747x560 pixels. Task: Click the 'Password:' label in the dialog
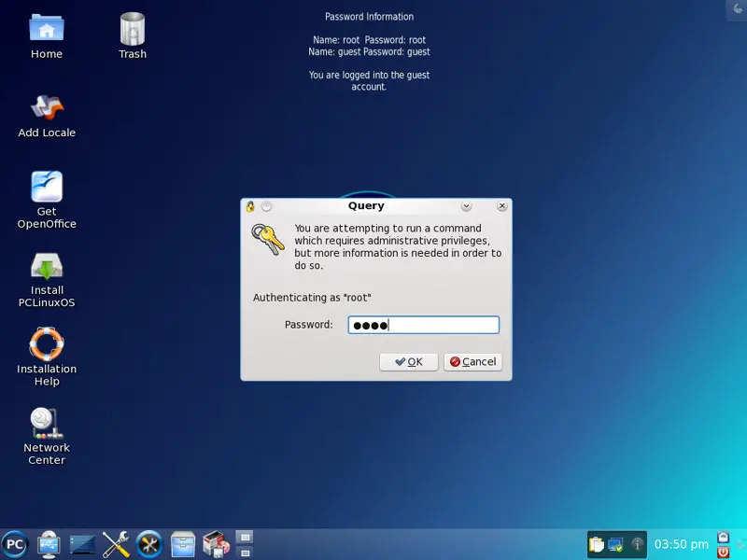click(309, 325)
